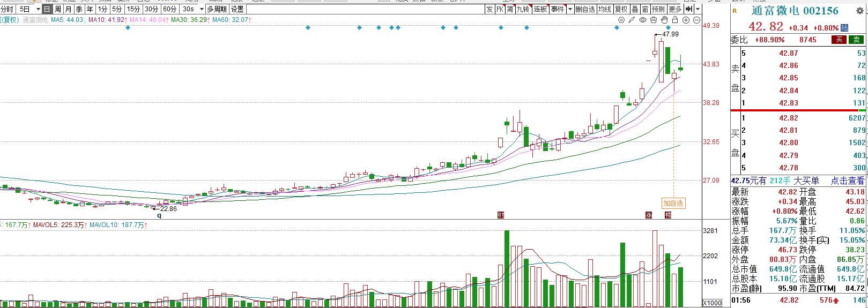Viewport: 868px width, 308px height.
Task: Open dropdown arrow after skip-to-end icon
Action: click(697, 9)
